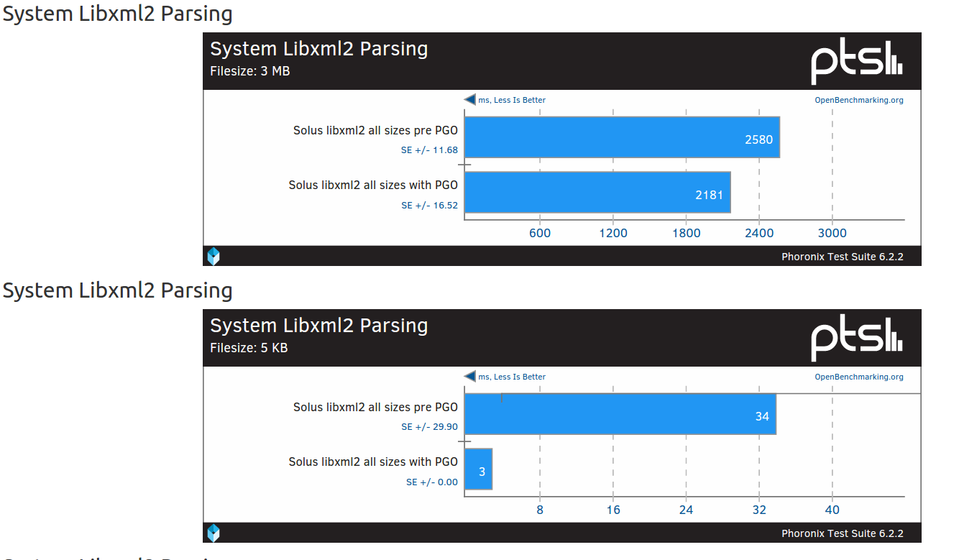
Task: Select the small blue bar with value 3
Action: [478, 469]
